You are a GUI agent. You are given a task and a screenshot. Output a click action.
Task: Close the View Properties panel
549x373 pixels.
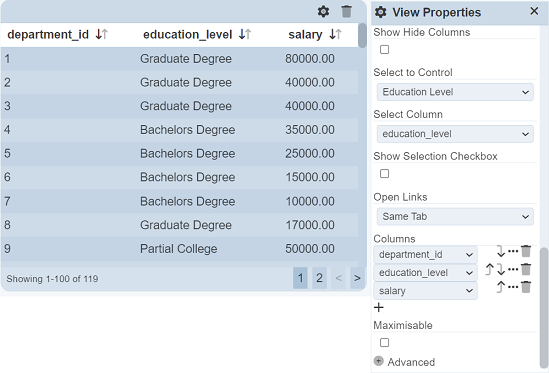coord(534,11)
